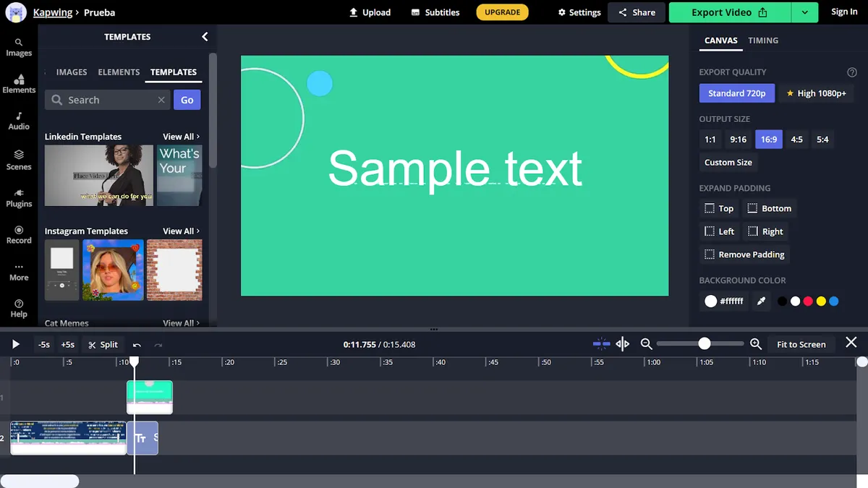Expand padding on Left
Image resolution: width=868 pixels, height=488 pixels.
point(720,231)
